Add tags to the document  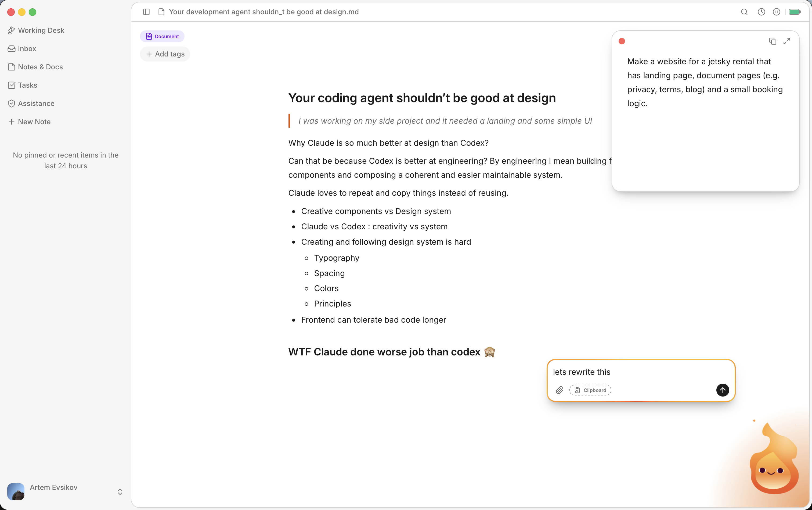(165, 54)
